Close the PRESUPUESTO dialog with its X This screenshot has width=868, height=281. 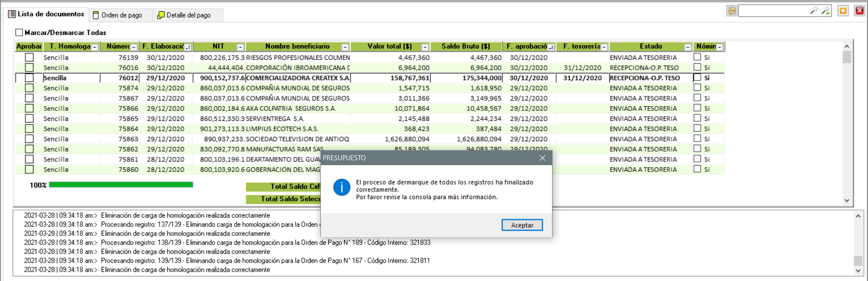click(543, 158)
